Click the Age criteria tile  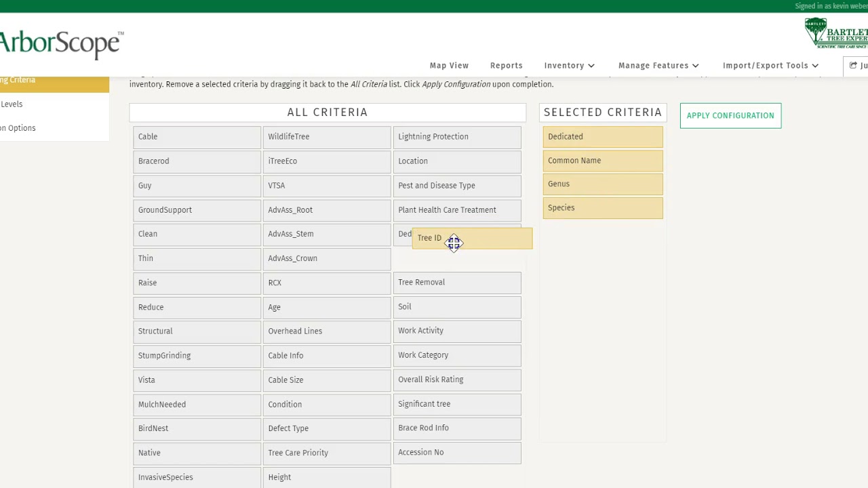[x=327, y=307]
